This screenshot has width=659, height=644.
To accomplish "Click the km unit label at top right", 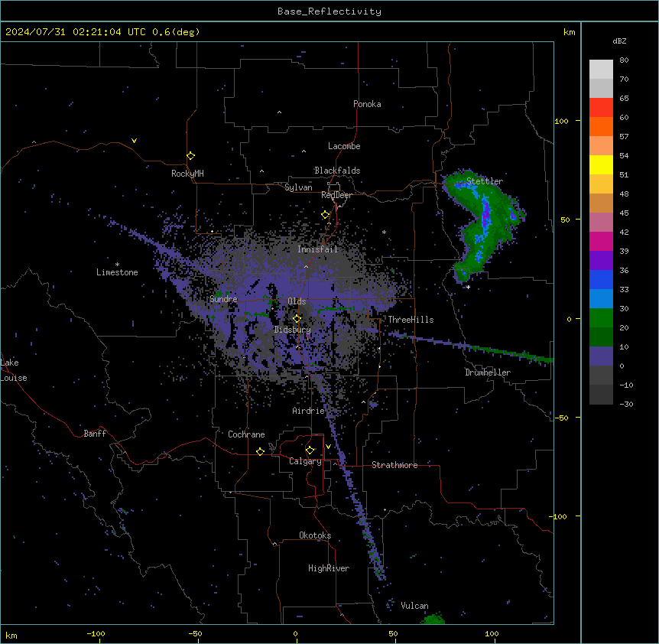I will pos(569,32).
